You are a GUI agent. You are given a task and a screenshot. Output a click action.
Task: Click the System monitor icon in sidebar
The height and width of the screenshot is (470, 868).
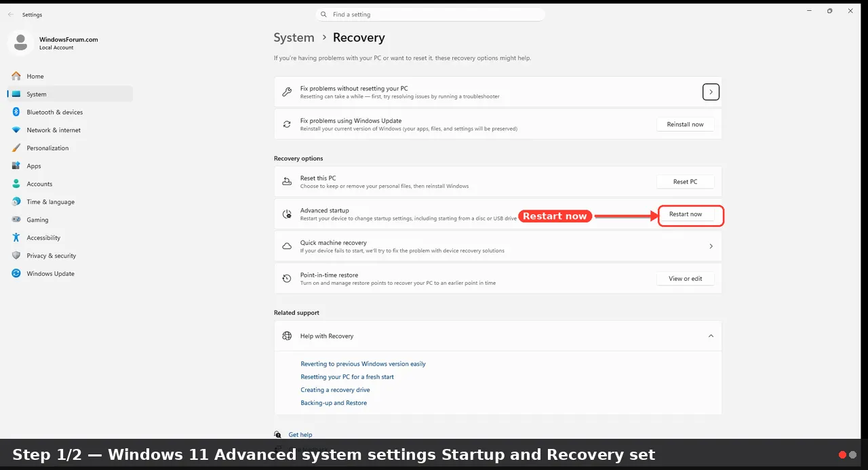click(16, 94)
